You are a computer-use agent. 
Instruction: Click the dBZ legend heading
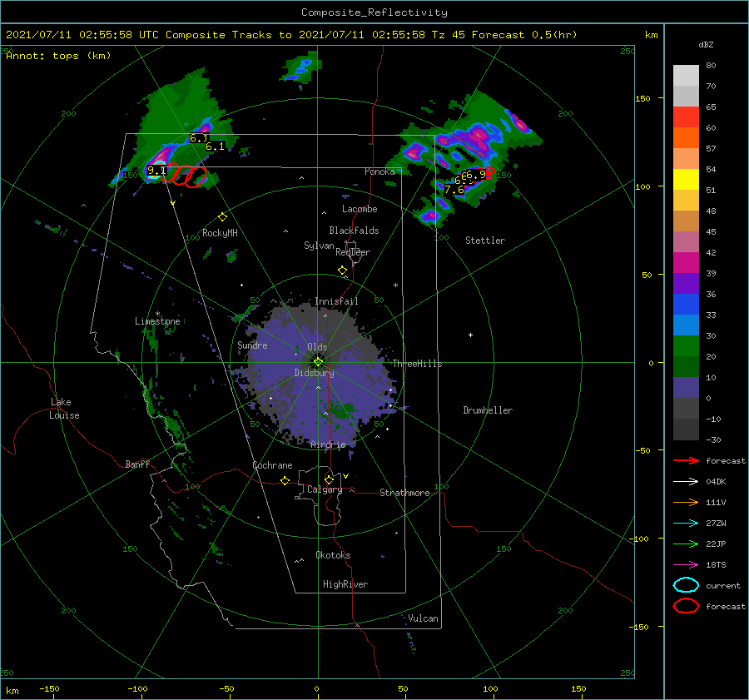[706, 44]
